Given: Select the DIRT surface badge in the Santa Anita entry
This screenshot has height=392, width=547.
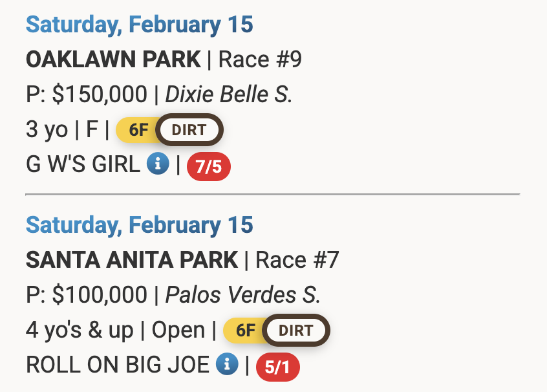Looking at the screenshot, I should pos(297,330).
